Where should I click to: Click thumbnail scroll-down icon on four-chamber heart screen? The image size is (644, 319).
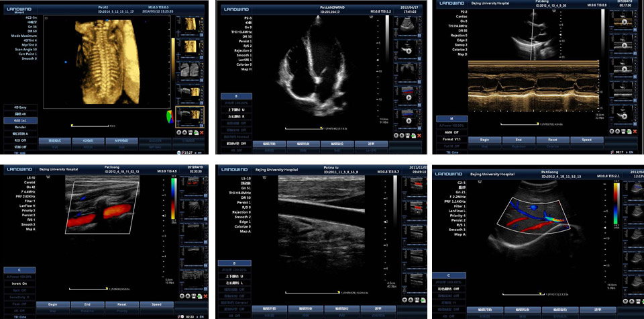tap(396, 136)
